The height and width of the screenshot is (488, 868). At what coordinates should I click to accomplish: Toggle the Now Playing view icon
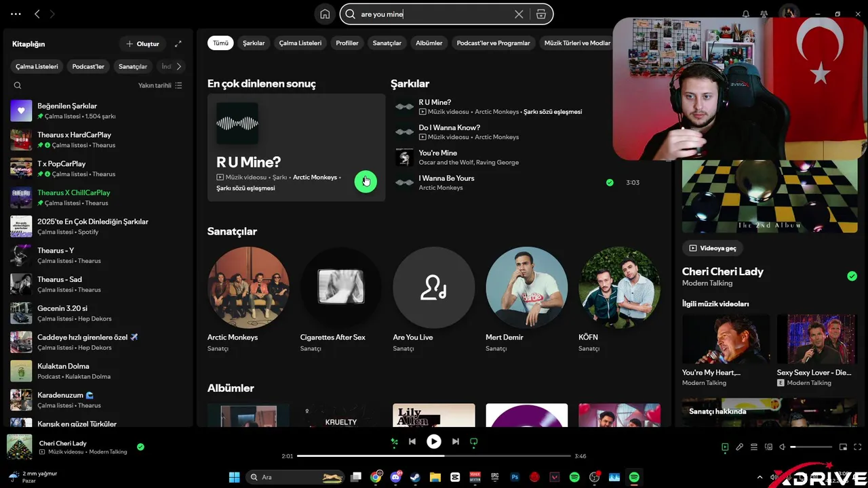[725, 447]
